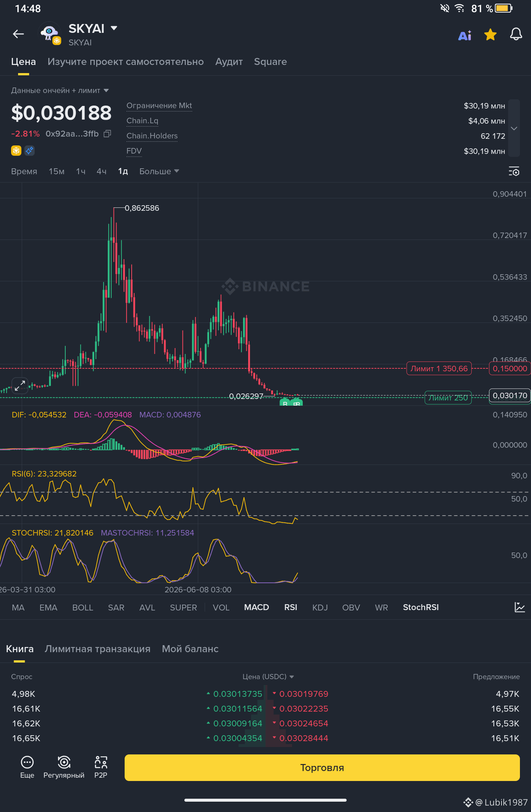
Task: Open the indicator chart icon
Action: coord(520,607)
